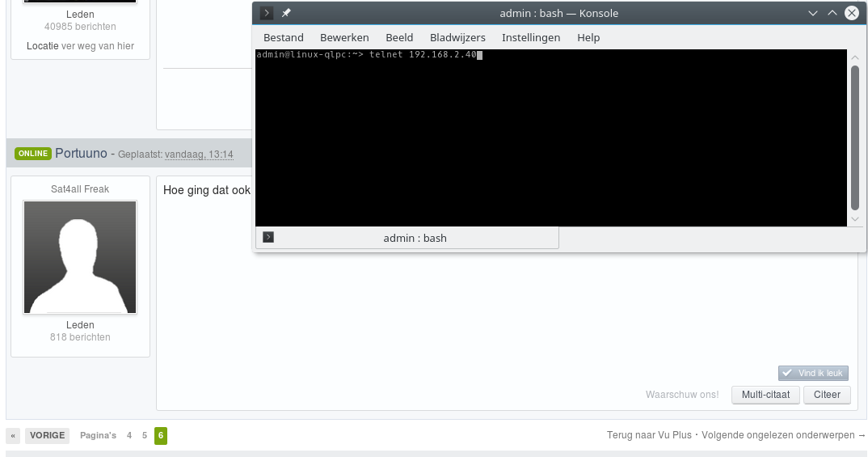Open the Bewerken menu in Konsole

coord(344,38)
